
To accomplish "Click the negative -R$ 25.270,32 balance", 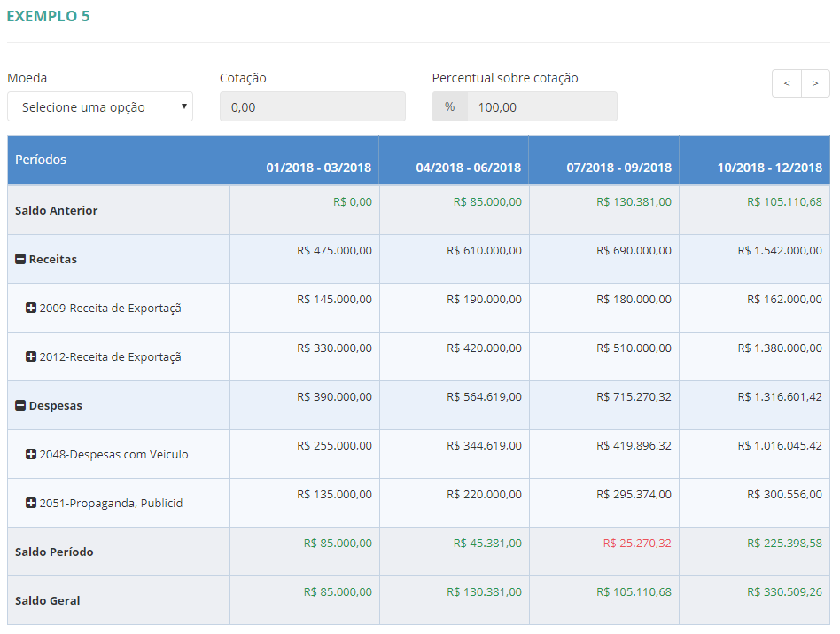I will [634, 544].
